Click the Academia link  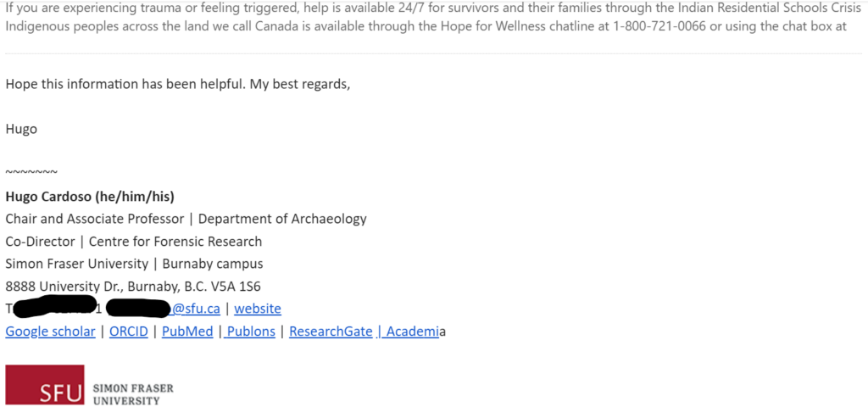point(411,332)
